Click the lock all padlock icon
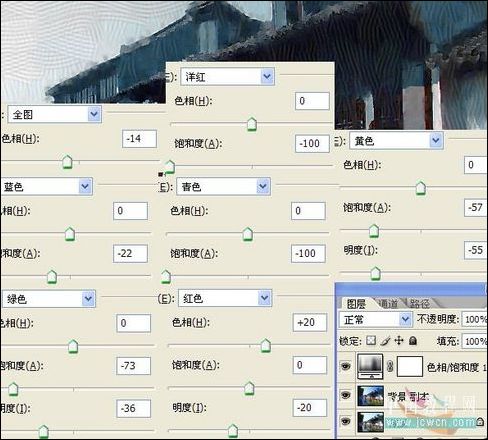Image resolution: width=488 pixels, height=440 pixels. [x=413, y=341]
